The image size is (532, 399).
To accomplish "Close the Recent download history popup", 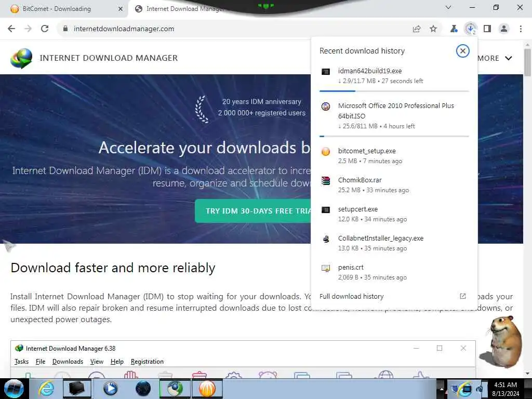I will click(462, 51).
